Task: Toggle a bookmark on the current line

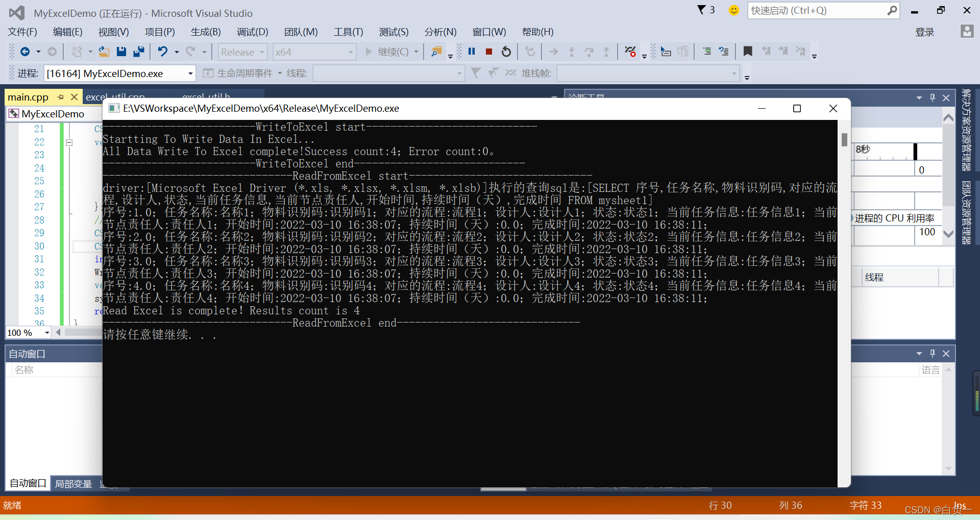Action: pyautogui.click(x=748, y=52)
